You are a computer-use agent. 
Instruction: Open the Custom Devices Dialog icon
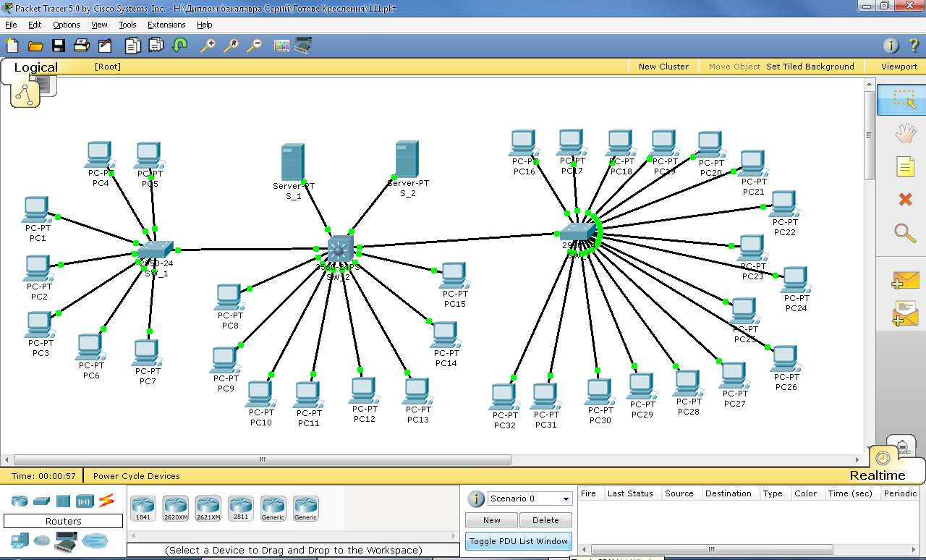(303, 46)
